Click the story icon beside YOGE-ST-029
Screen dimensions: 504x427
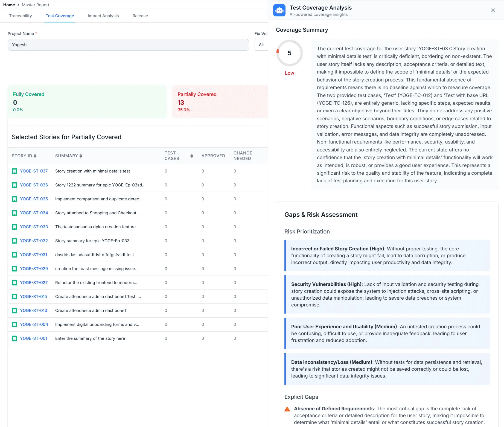point(14,269)
